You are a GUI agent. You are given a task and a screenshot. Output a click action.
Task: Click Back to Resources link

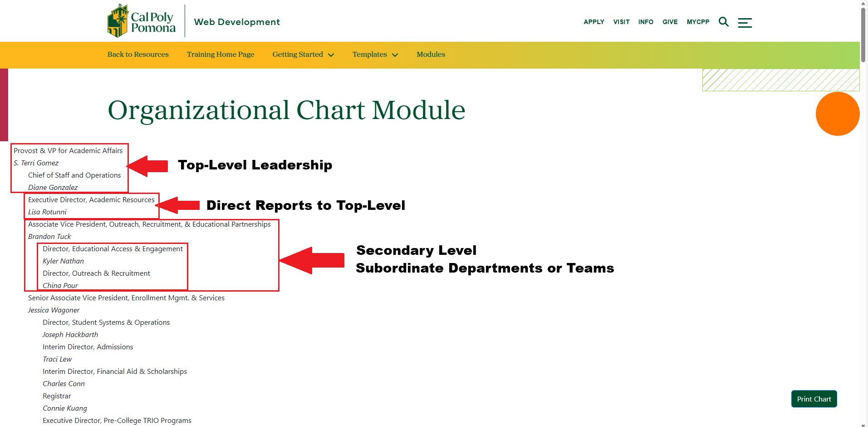[x=138, y=55]
